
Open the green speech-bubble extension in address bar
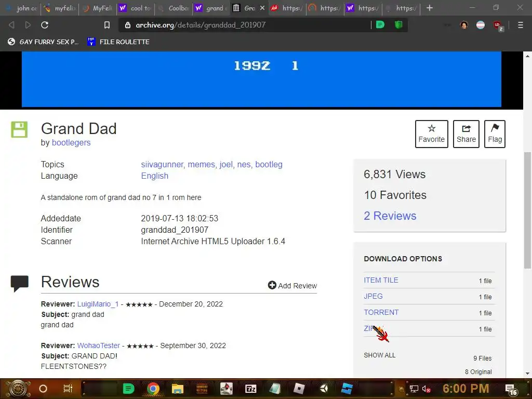(x=380, y=25)
